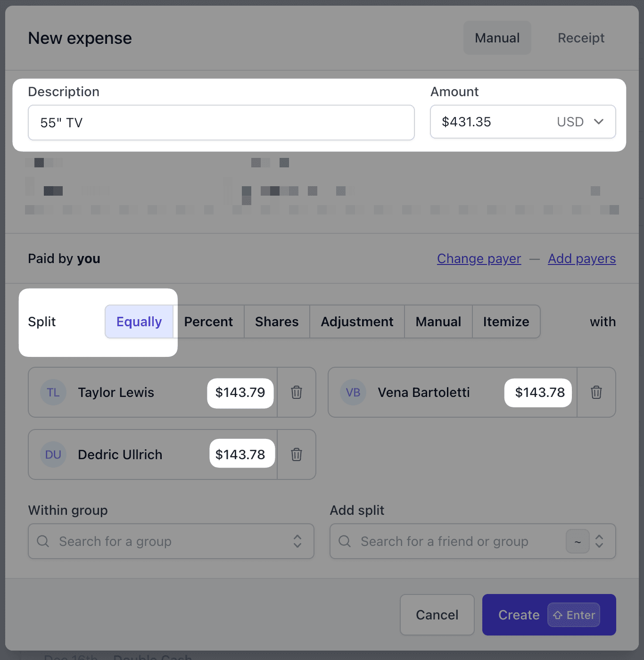The height and width of the screenshot is (660, 644).
Task: Remove Dedric Ullrich from the expense
Action: [296, 454]
